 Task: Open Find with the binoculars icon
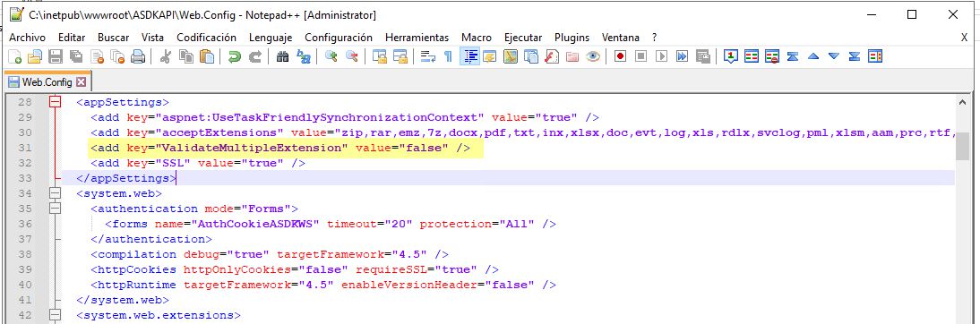(282, 56)
